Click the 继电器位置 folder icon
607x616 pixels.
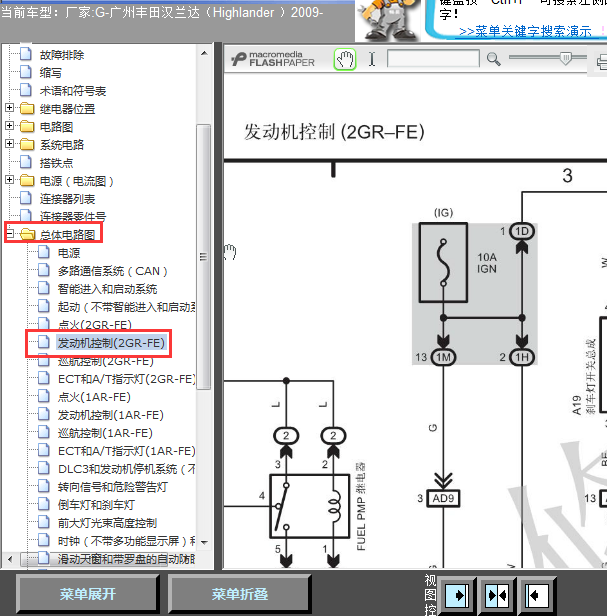pos(27,108)
